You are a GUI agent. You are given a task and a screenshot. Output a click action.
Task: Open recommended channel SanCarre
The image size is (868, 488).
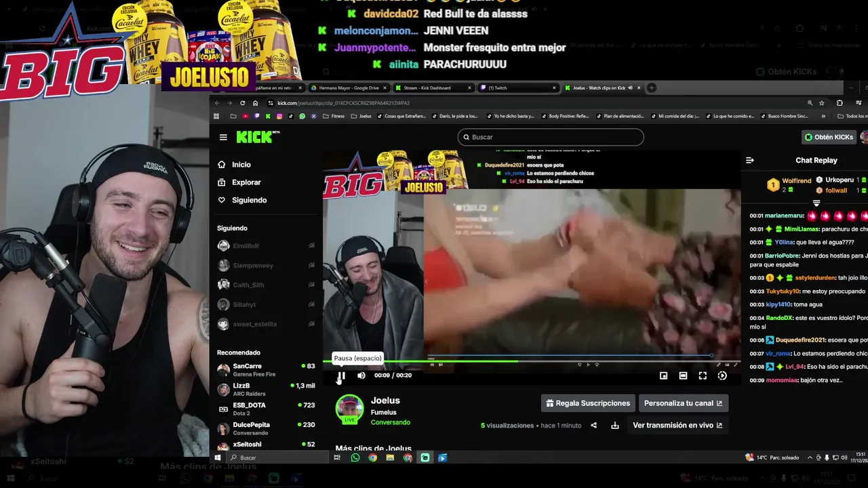(266, 369)
